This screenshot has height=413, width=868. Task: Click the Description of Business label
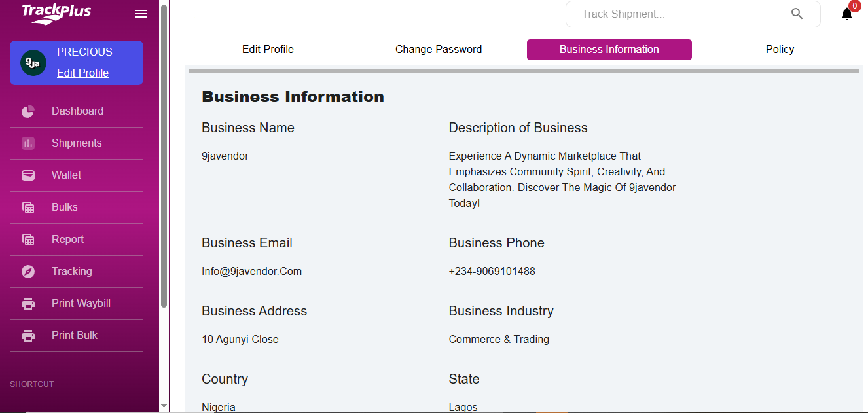click(518, 128)
